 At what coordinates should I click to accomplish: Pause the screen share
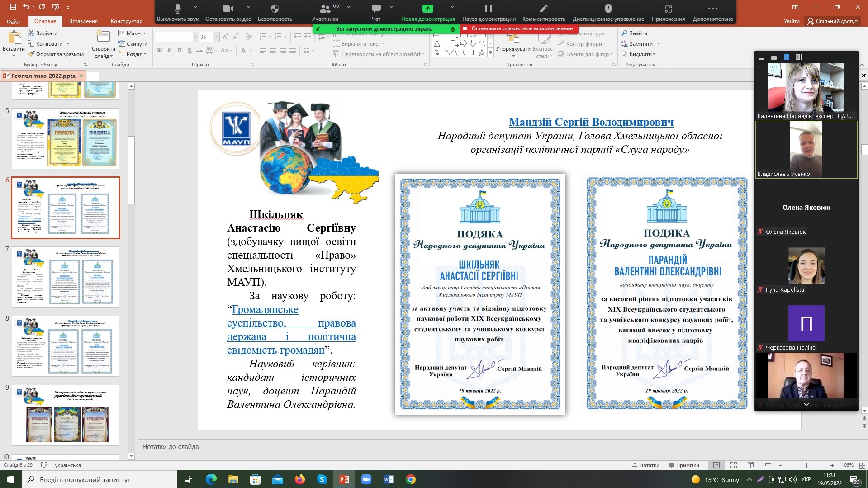click(489, 9)
